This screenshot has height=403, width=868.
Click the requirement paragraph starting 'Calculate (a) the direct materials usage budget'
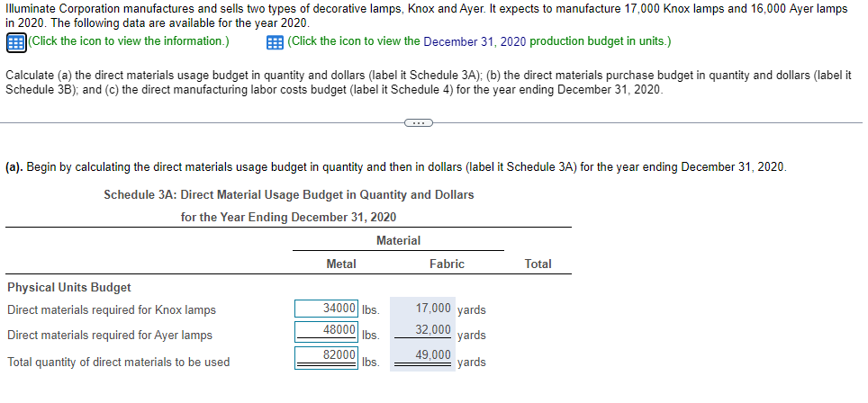tap(429, 83)
